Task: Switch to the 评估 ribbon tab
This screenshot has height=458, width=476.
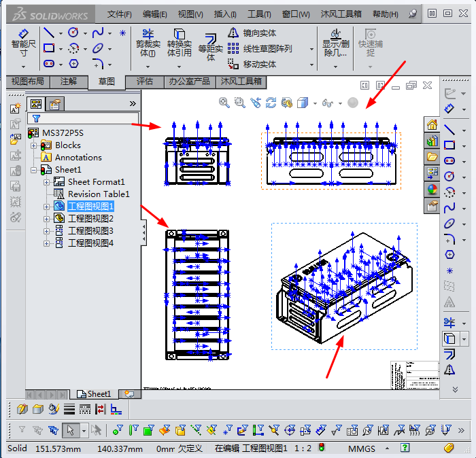Action: coord(144,82)
